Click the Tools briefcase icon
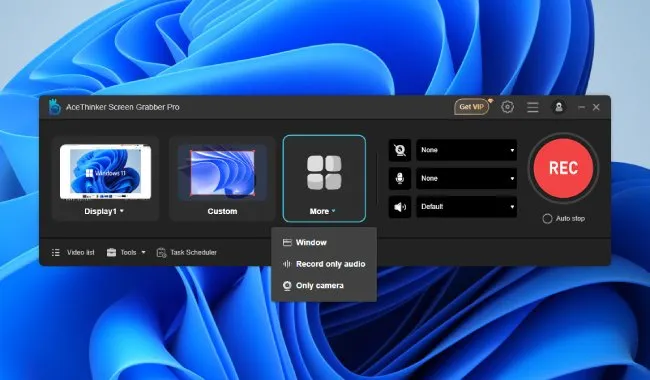Image resolution: width=650 pixels, height=380 pixels. pyautogui.click(x=111, y=252)
